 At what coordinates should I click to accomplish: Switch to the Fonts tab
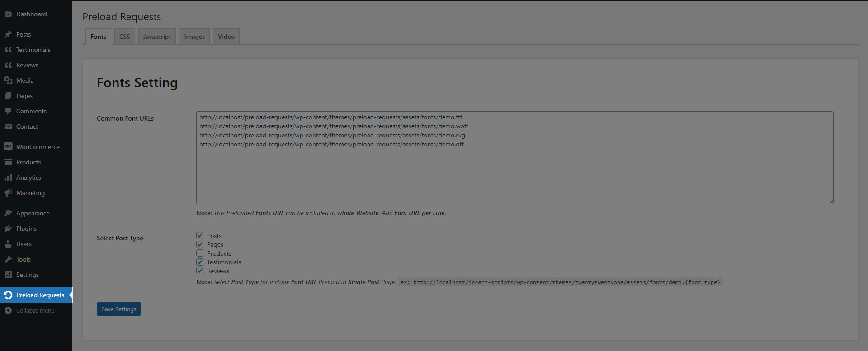coord(98,37)
